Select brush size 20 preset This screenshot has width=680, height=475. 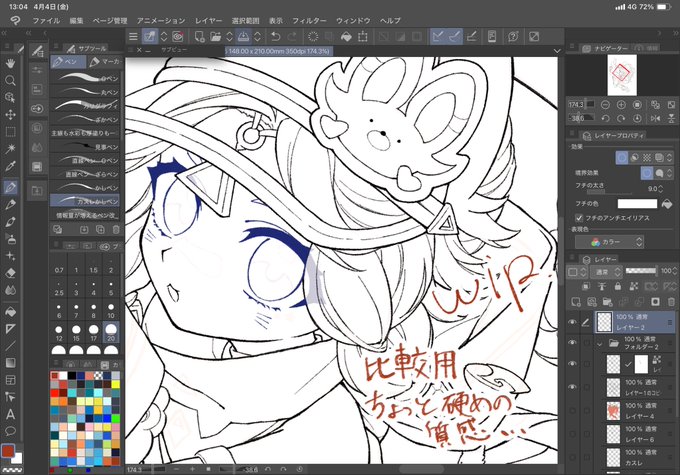pyautogui.click(x=111, y=332)
